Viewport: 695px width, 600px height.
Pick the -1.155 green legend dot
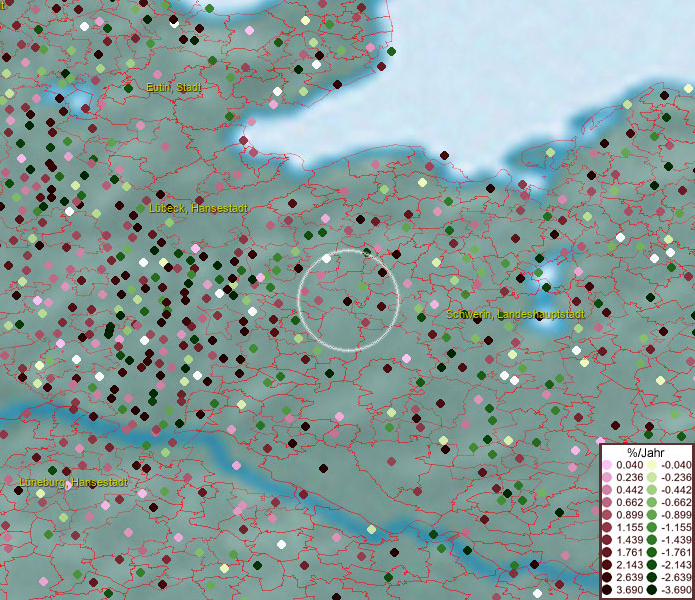coord(651,528)
